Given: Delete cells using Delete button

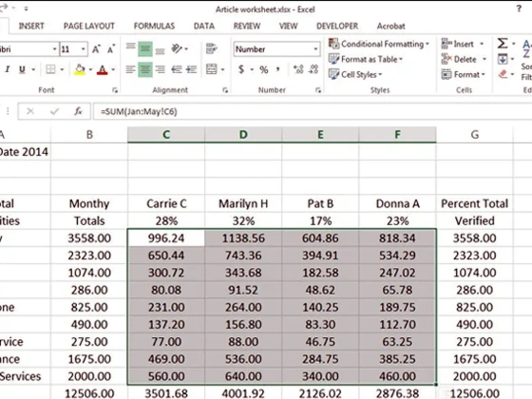Looking at the screenshot, I should coord(459,59).
